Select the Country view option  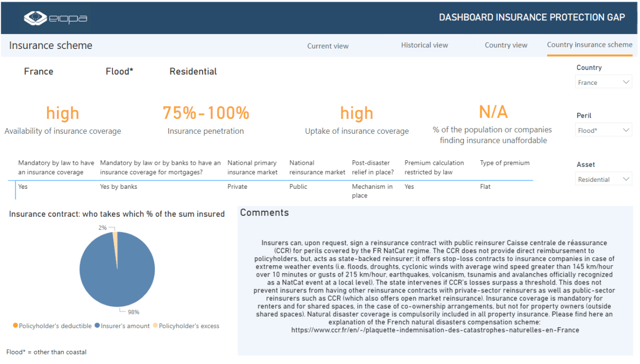click(506, 45)
